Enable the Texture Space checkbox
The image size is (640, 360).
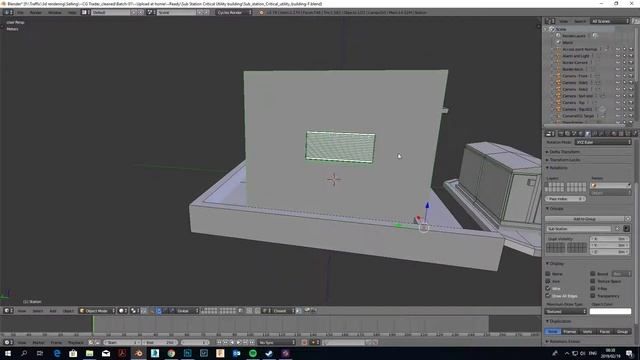(593, 281)
